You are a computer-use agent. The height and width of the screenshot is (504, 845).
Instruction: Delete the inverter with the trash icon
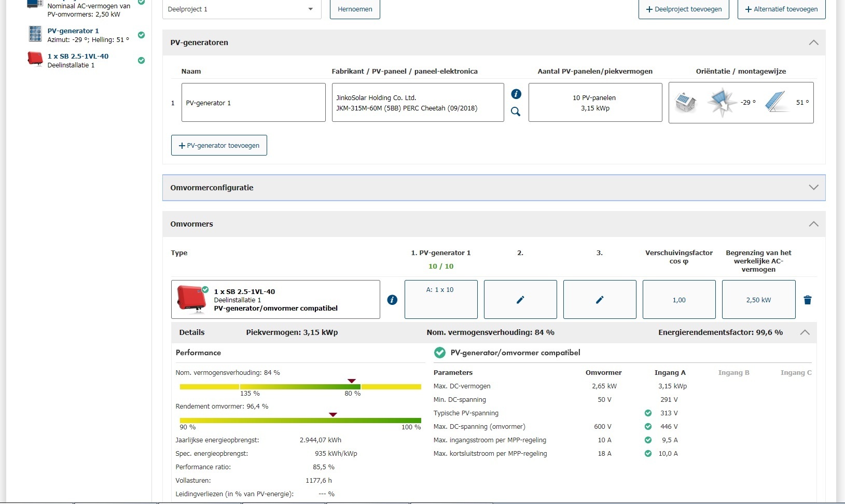pos(807,300)
